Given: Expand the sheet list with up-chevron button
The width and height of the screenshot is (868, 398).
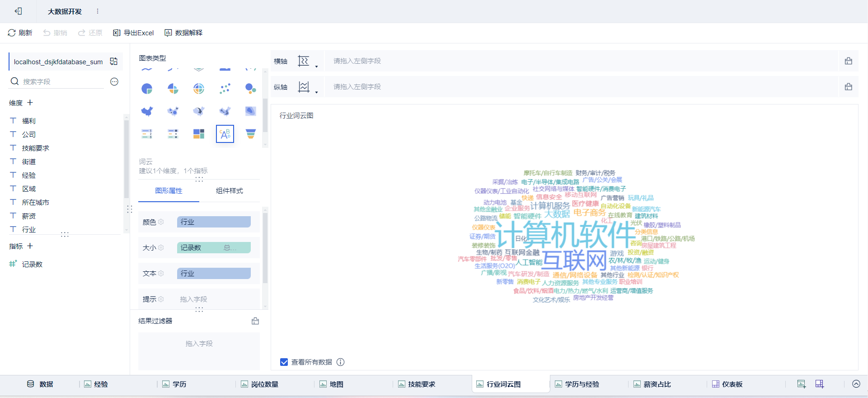Looking at the screenshot, I should [856, 384].
